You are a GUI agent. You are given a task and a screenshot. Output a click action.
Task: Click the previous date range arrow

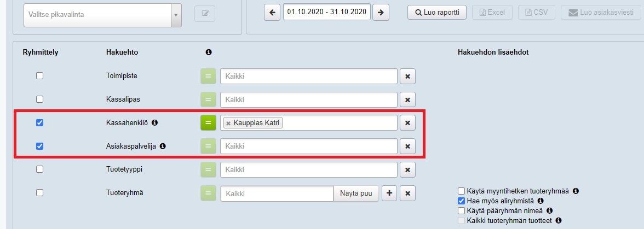(x=272, y=12)
